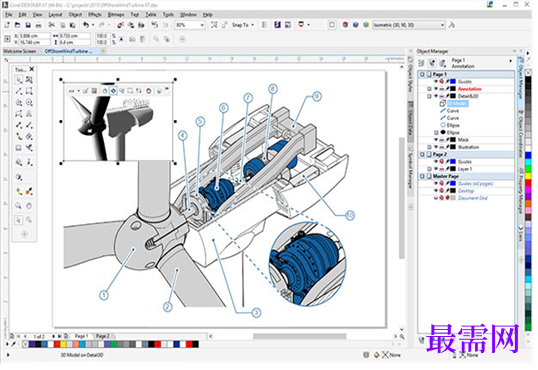Select the Pick tool in the toolbox
This screenshot has width=538, height=370.
[19, 80]
